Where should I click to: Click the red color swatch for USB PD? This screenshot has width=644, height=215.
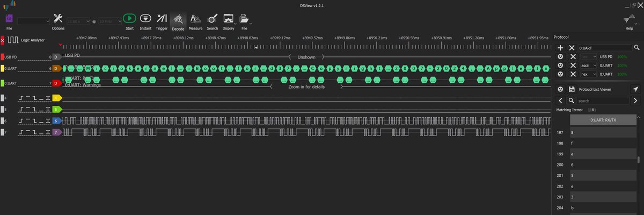(x=2, y=56)
